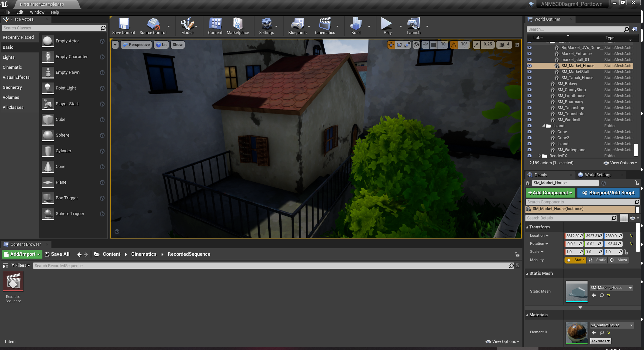Click MI_MarketHouse material sphere thumbnail
The height and width of the screenshot is (350, 644).
tap(577, 333)
